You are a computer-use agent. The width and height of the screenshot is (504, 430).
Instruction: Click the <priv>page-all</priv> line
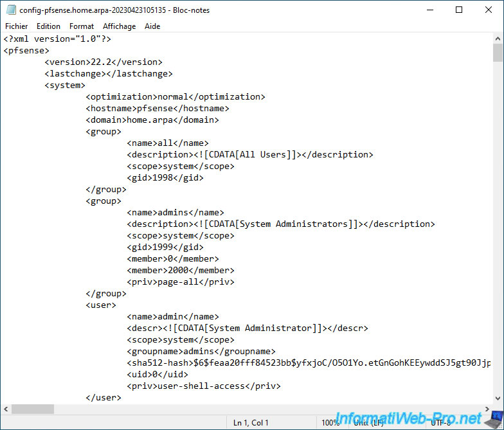point(181,282)
